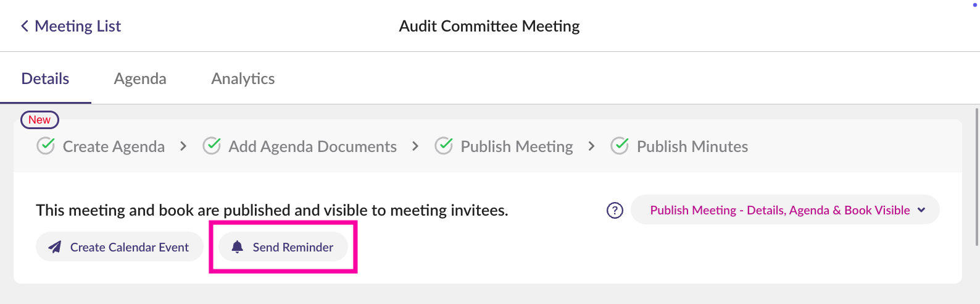Switch to the Agenda tab
The height and width of the screenshot is (304, 980).
[140, 78]
